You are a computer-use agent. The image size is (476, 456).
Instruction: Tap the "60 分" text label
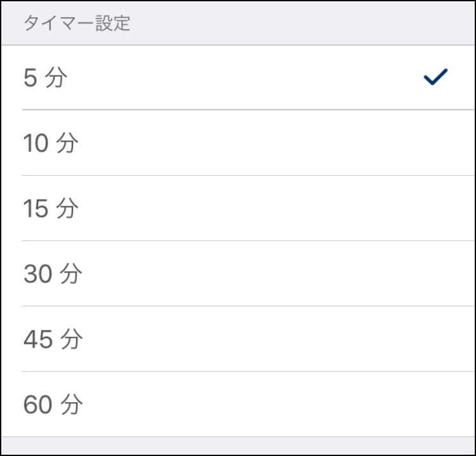click(53, 405)
